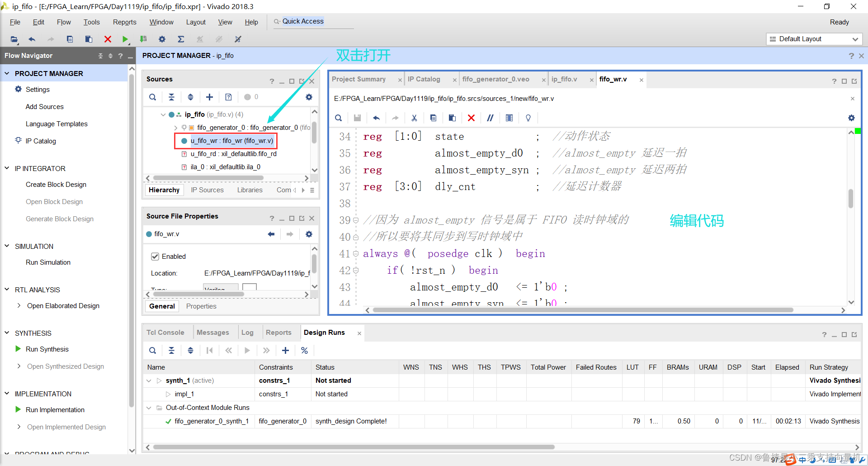The width and height of the screenshot is (868, 466).
Task: Search in the Design Runs panel
Action: tap(153, 351)
